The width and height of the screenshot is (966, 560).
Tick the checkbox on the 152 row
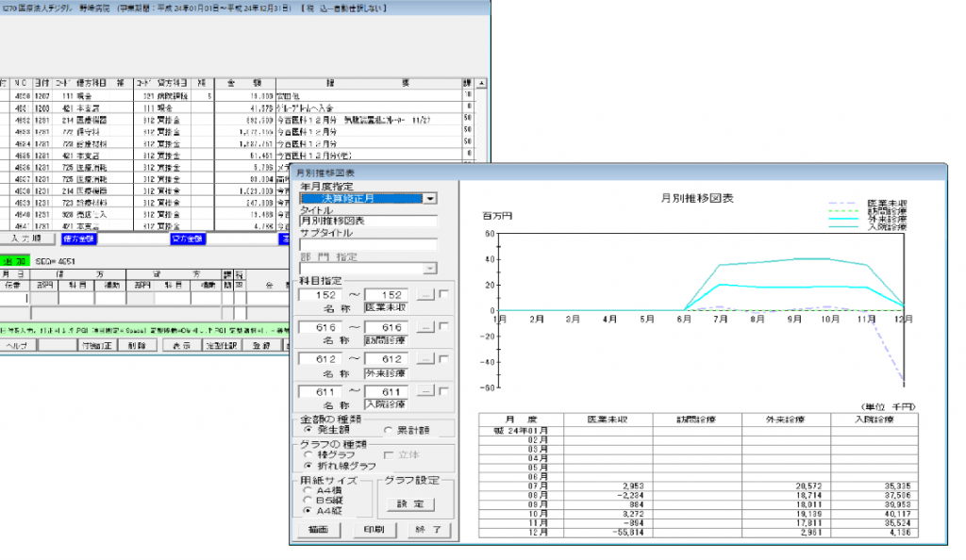point(443,294)
